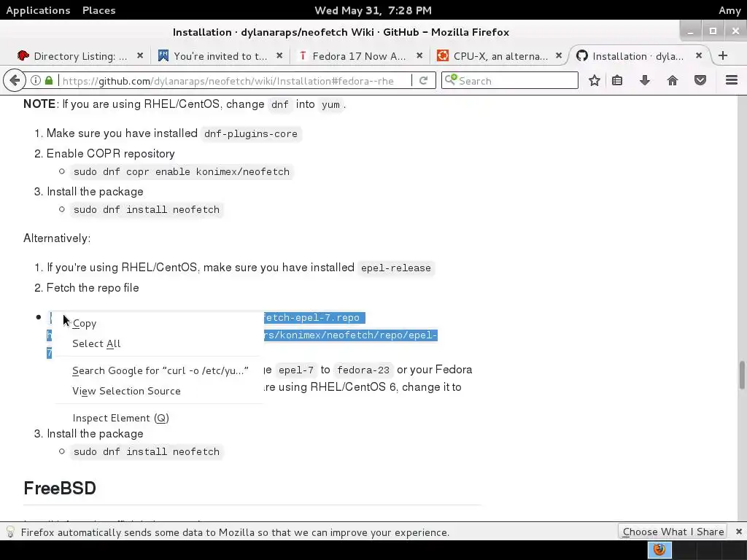Select the Installation dylanaraps tab
This screenshot has height=560, width=747.
638,56
